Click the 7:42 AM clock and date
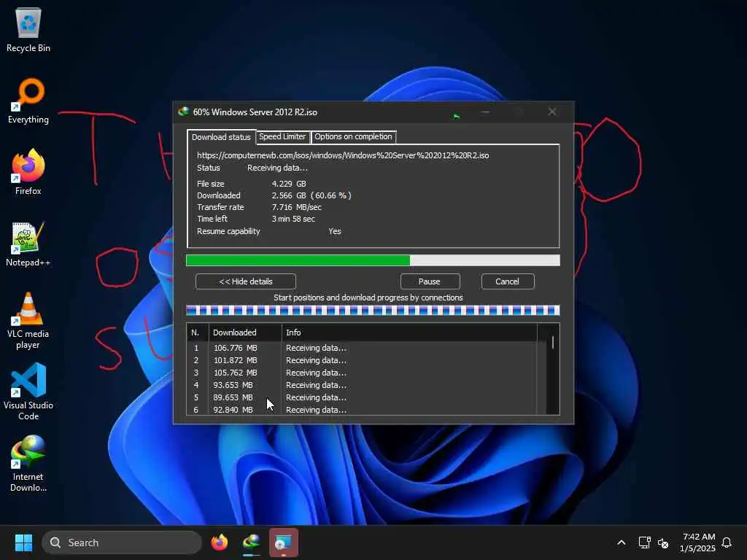This screenshot has width=747, height=560. pyautogui.click(x=698, y=542)
